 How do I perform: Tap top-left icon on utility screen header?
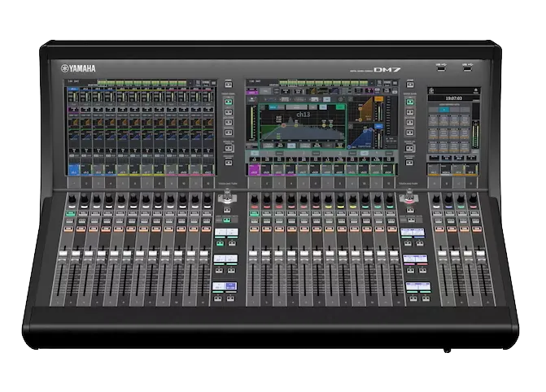click(431, 91)
